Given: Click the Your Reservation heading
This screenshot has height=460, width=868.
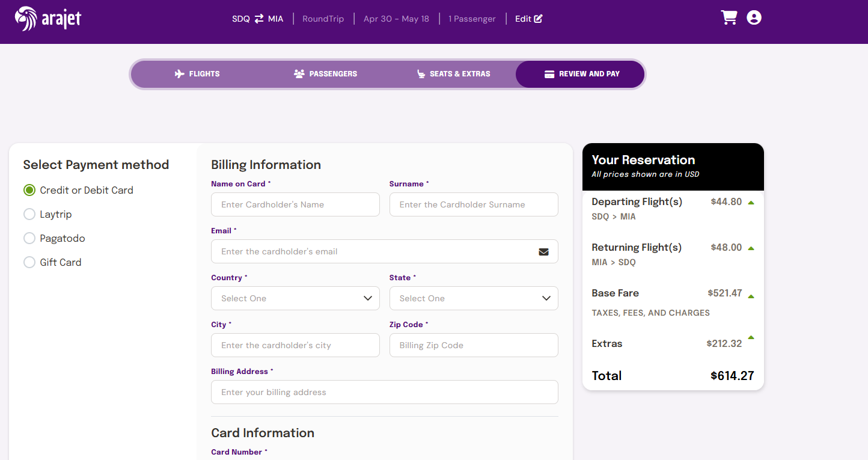Looking at the screenshot, I should [643, 160].
